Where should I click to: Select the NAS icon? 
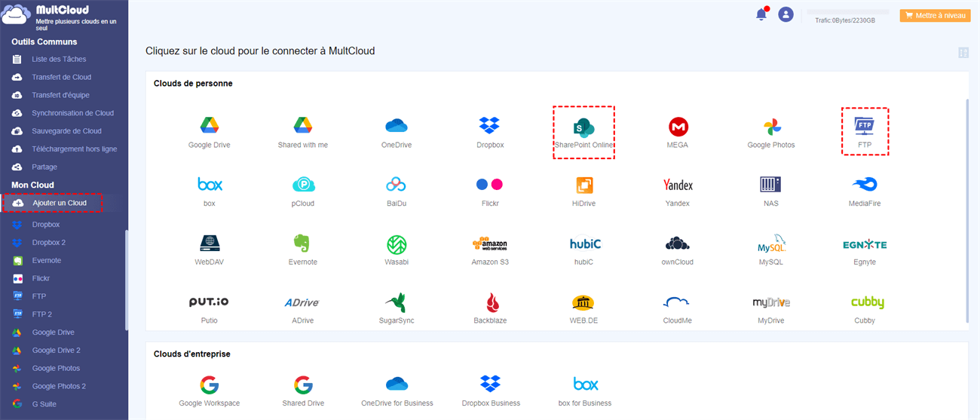click(770, 184)
